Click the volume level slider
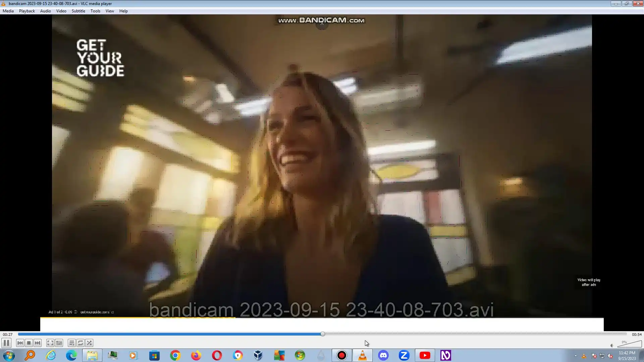This screenshot has height=362, width=644. pyautogui.click(x=629, y=344)
